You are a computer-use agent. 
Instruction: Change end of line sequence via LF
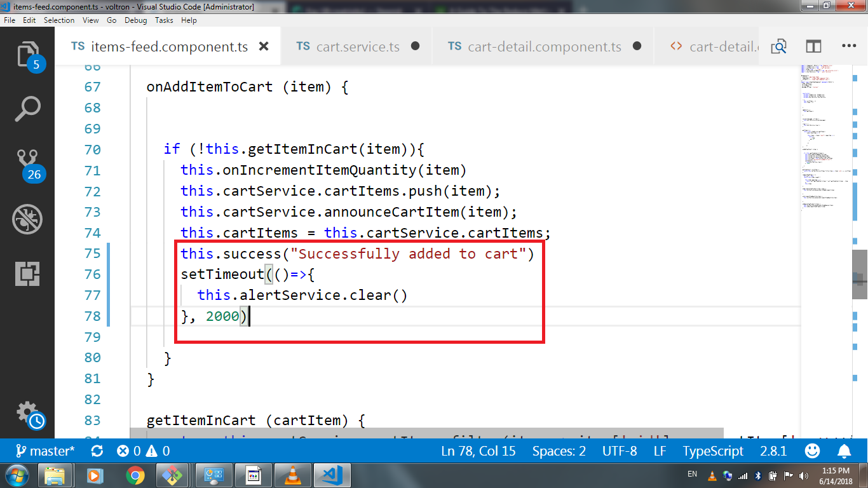[660, 451]
